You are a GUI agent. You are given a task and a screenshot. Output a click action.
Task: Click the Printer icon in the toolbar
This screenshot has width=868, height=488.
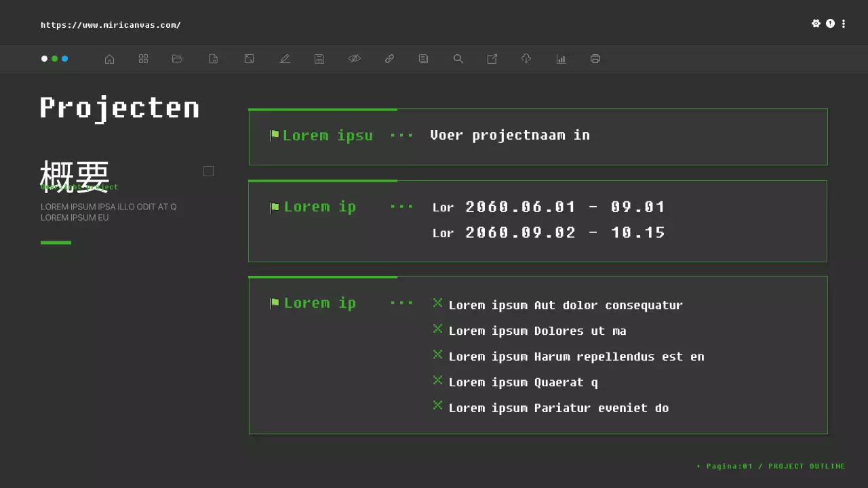(595, 59)
